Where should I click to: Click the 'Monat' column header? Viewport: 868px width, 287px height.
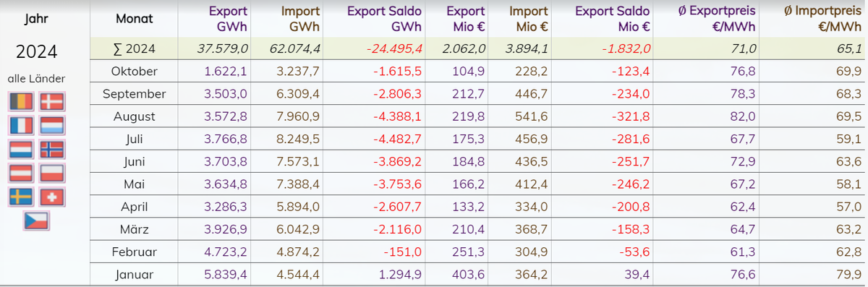(134, 20)
